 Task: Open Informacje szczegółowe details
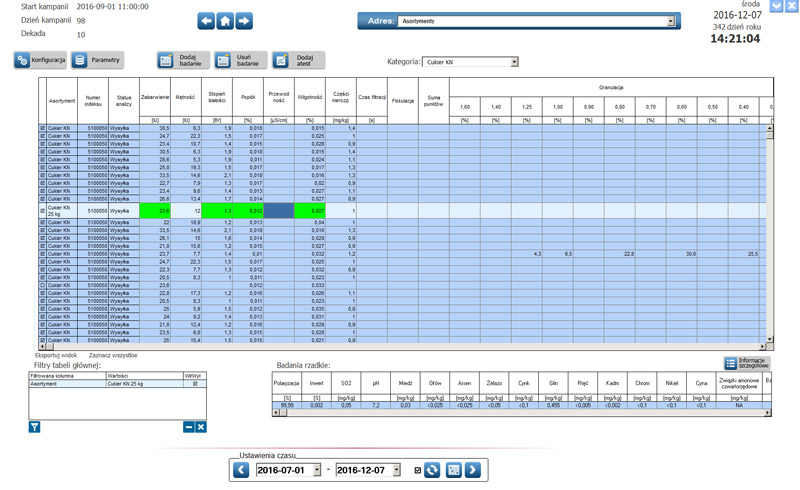(747, 363)
